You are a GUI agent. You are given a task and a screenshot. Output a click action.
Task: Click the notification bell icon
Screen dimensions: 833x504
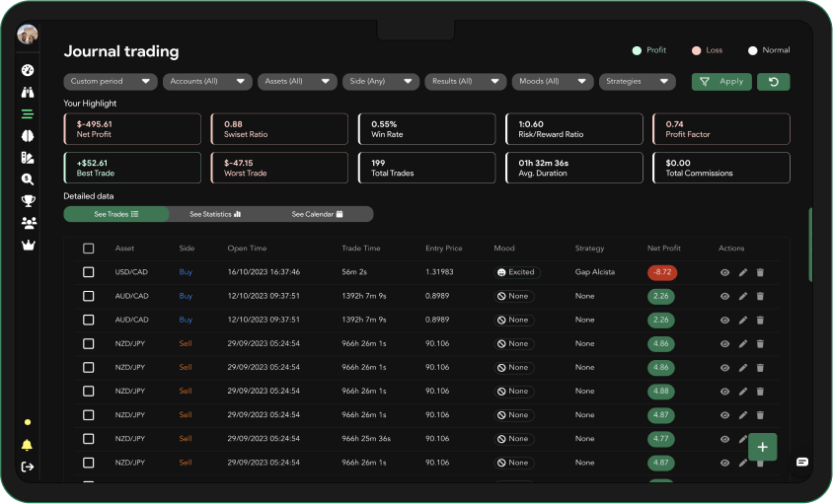click(x=27, y=445)
